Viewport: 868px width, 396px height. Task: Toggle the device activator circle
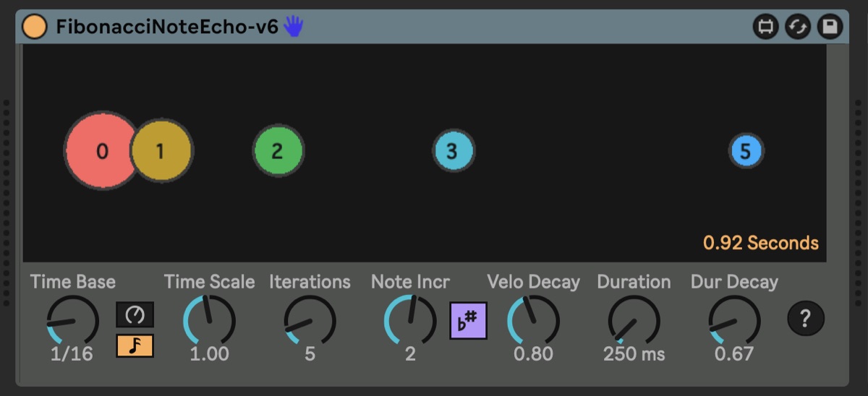(34, 27)
